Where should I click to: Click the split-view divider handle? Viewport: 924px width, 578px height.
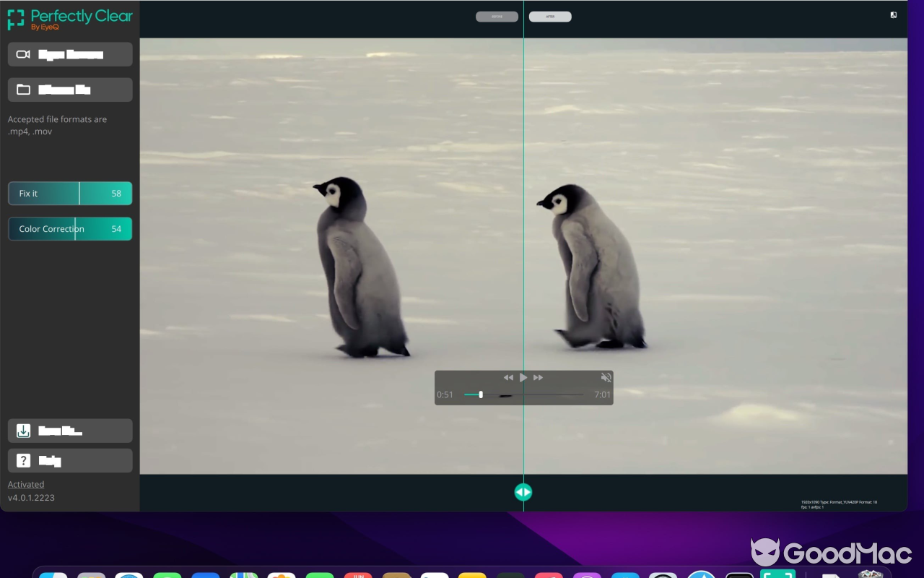523,492
